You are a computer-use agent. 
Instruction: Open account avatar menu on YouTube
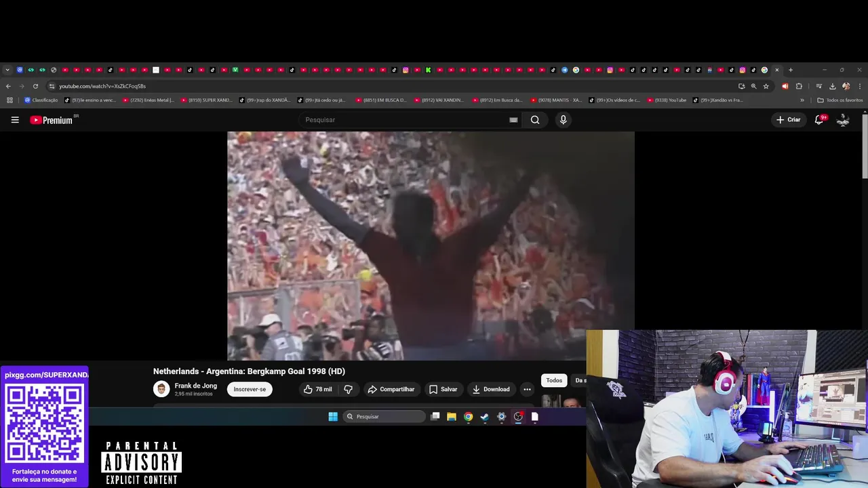(x=843, y=120)
